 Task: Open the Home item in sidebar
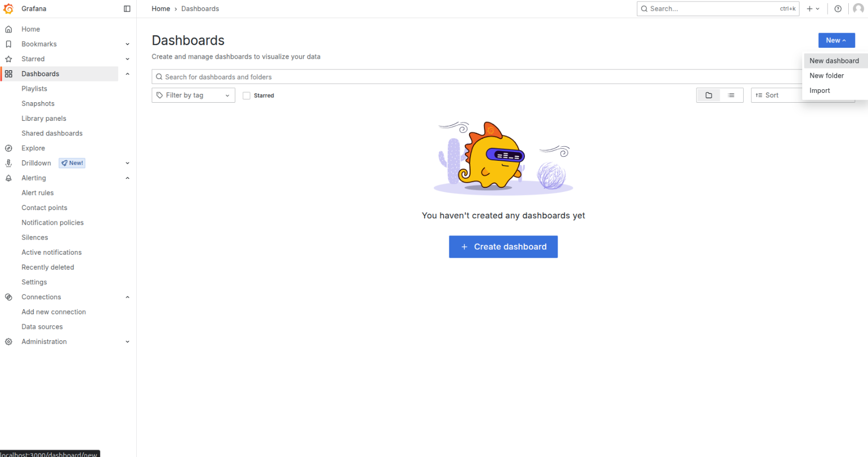coord(31,29)
